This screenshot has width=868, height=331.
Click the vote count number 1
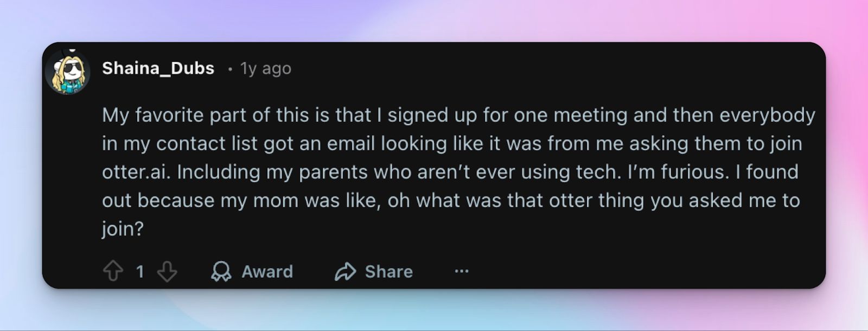(140, 271)
